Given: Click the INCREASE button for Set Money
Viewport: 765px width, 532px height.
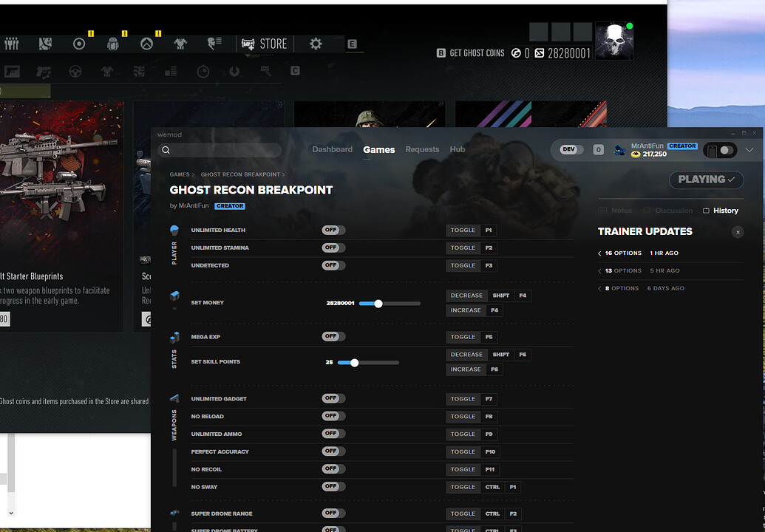Looking at the screenshot, I should coord(466,310).
